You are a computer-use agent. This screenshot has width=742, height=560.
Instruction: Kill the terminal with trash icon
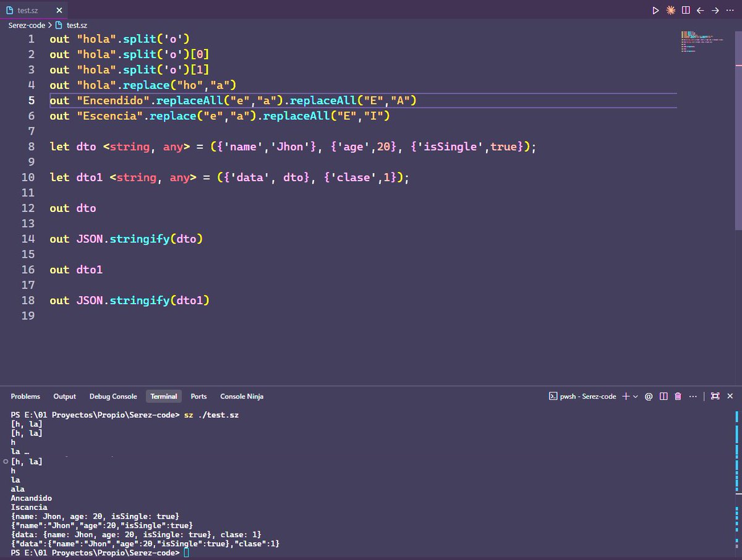pos(678,396)
